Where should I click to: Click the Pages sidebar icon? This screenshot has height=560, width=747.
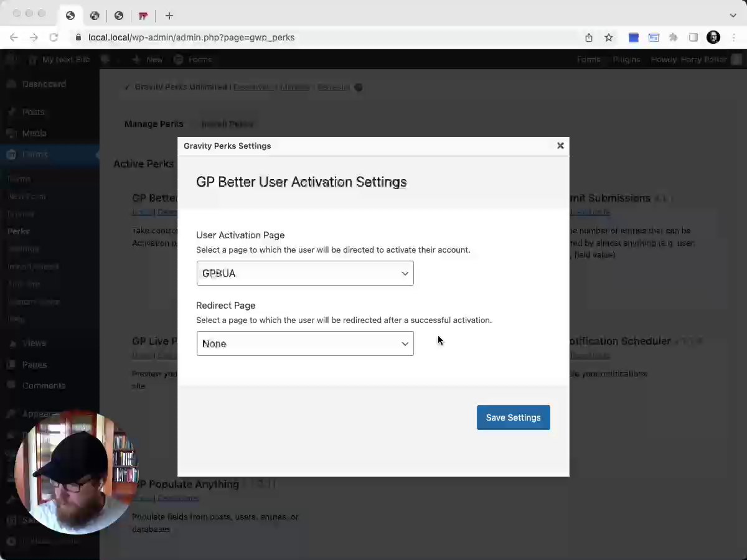pos(11,365)
